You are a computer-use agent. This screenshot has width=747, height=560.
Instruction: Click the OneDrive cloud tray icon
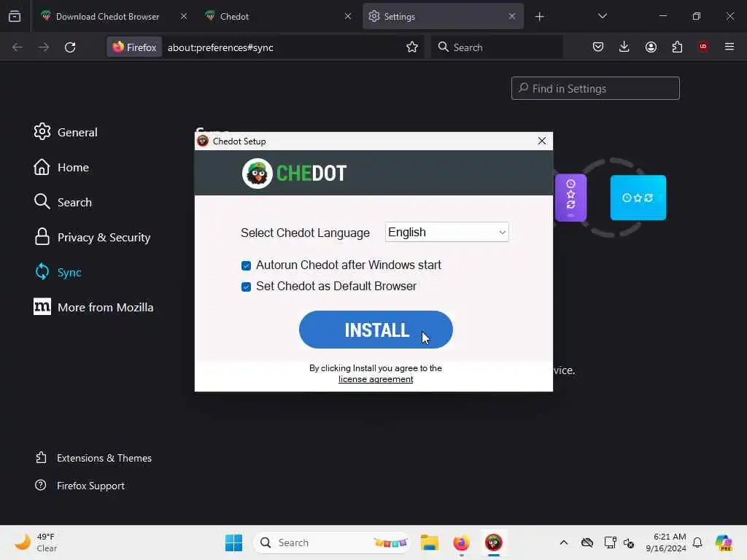click(x=587, y=542)
